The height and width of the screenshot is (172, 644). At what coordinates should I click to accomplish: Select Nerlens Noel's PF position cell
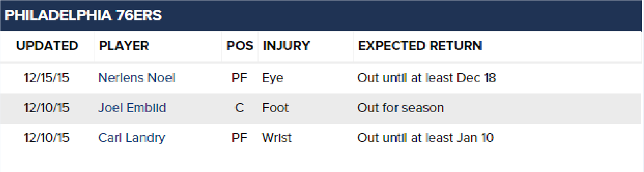240,78
